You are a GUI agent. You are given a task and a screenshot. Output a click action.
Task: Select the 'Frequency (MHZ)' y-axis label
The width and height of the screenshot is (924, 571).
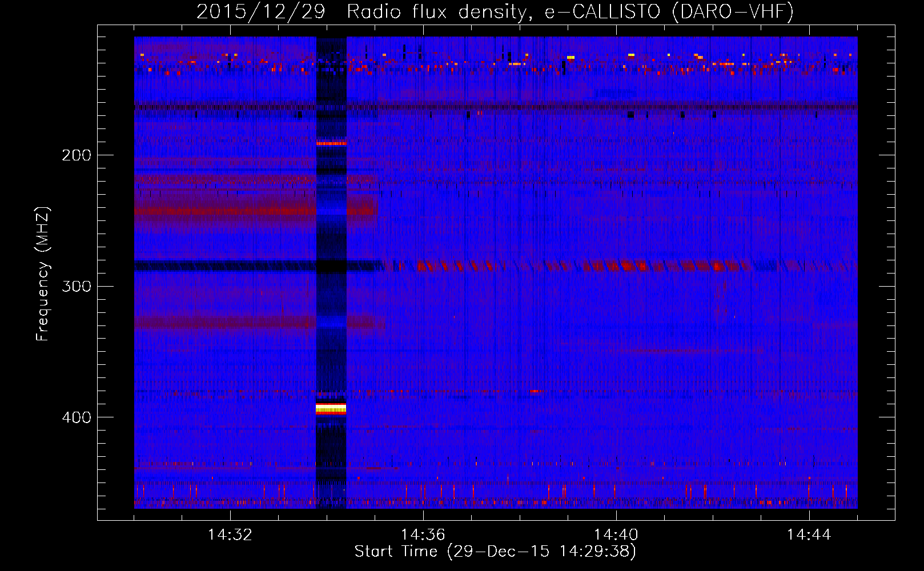pos(43,274)
